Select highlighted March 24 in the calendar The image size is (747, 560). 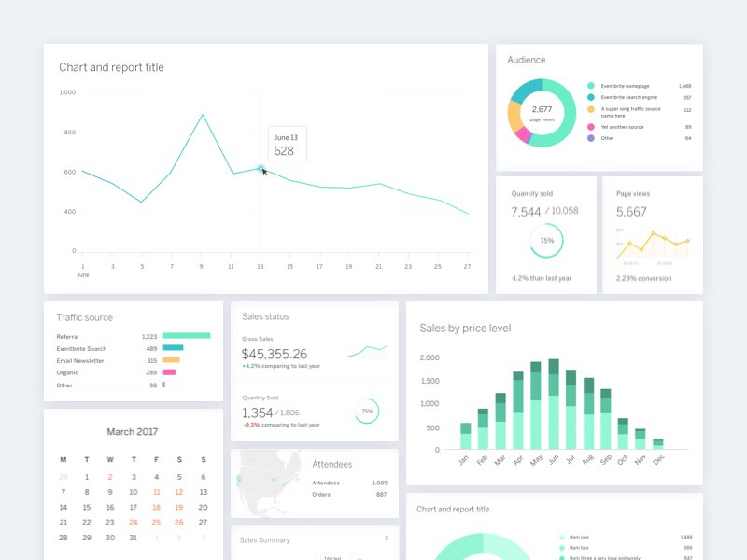(134, 523)
